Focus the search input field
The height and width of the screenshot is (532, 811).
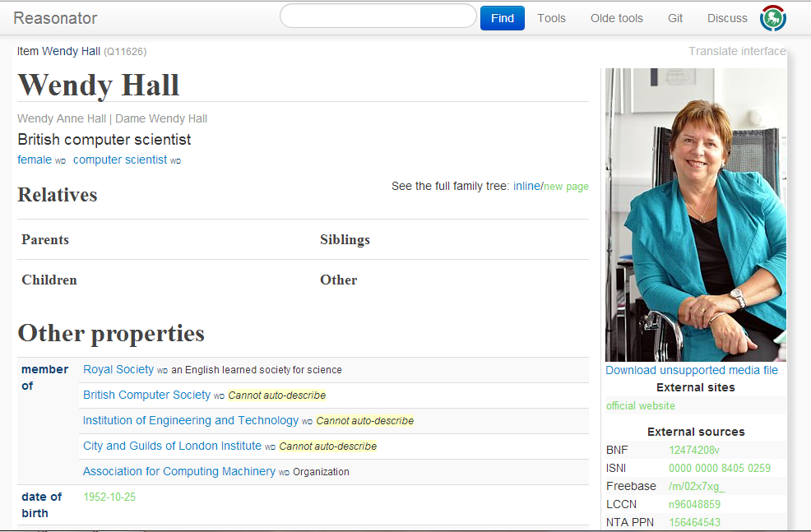[x=378, y=16]
